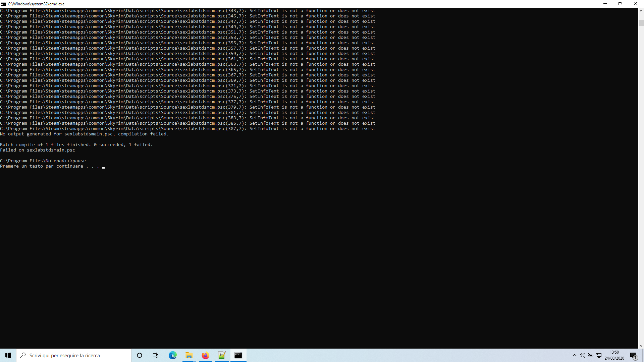The width and height of the screenshot is (644, 362).
Task: Click the battery status tray icon
Action: 591,355
